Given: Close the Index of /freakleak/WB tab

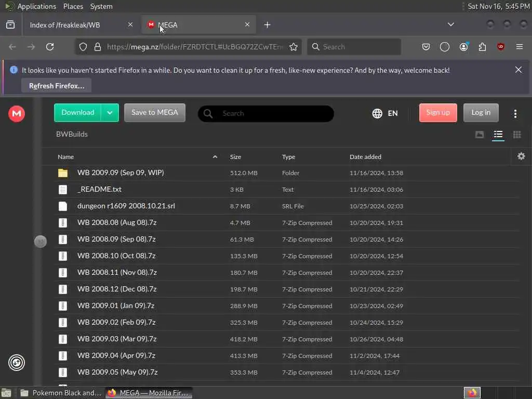Looking at the screenshot, I should (x=130, y=24).
